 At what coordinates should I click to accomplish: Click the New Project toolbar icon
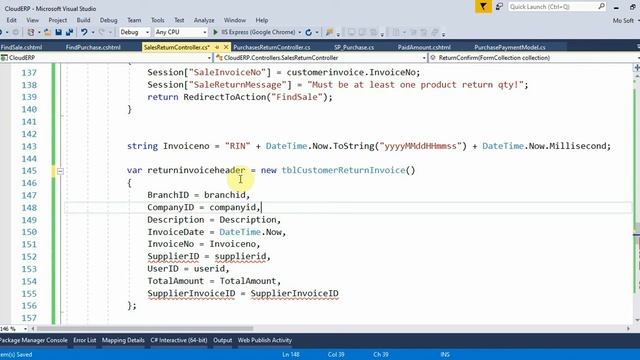31,32
